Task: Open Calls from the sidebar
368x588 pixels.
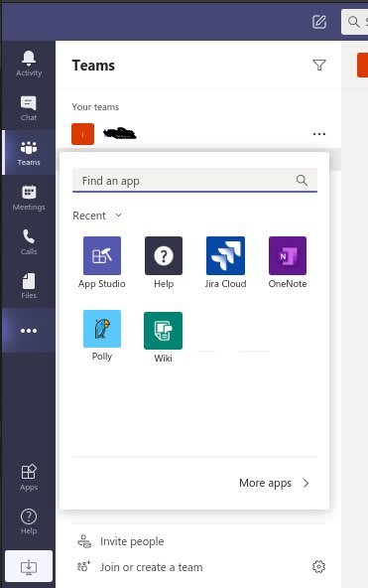Action: [x=29, y=242]
